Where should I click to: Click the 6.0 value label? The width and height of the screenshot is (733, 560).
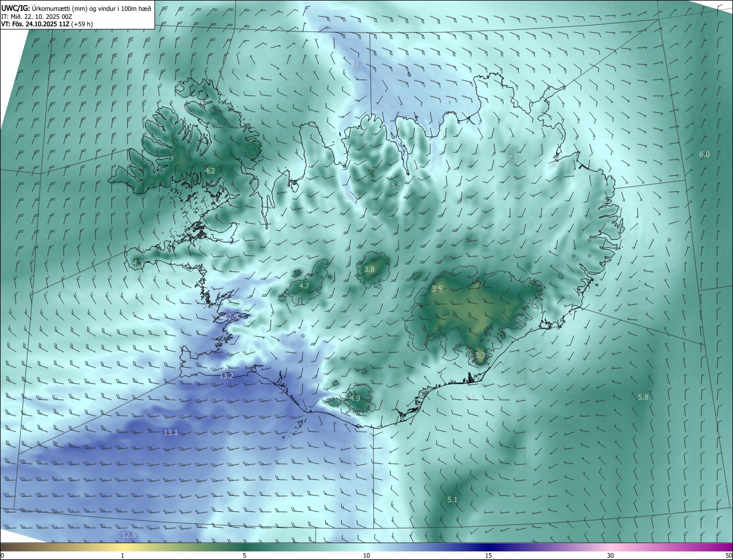click(704, 154)
